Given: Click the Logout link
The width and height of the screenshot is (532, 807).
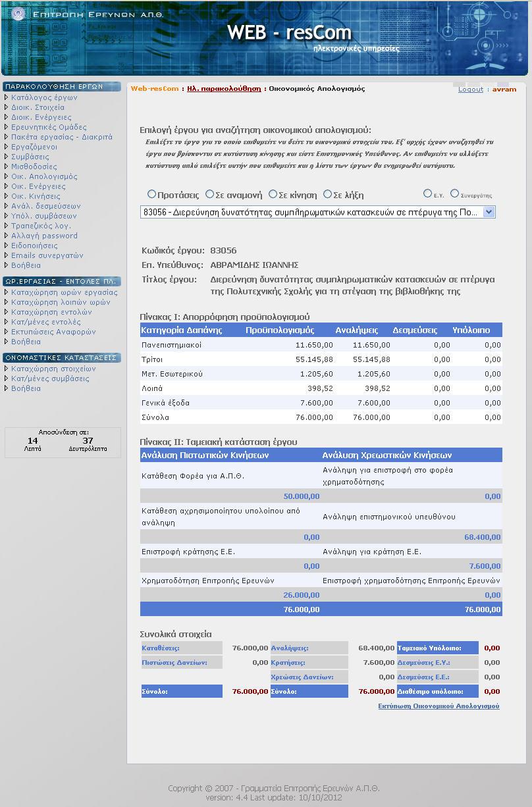Looking at the screenshot, I should pos(471,90).
